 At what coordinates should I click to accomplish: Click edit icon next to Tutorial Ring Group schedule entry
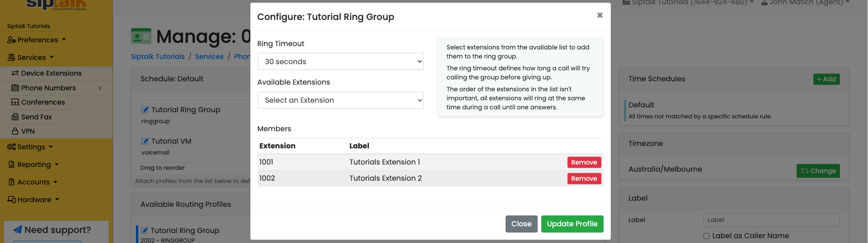[145, 110]
